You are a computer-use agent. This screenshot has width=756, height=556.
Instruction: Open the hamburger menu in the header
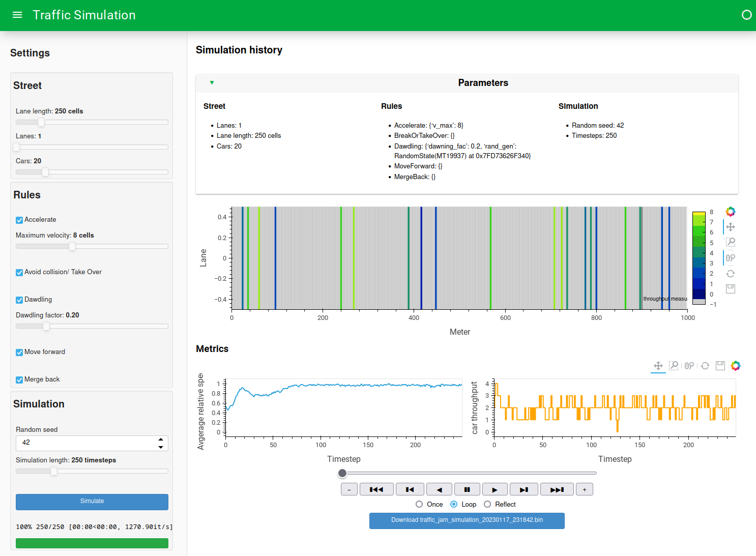pos(17,15)
